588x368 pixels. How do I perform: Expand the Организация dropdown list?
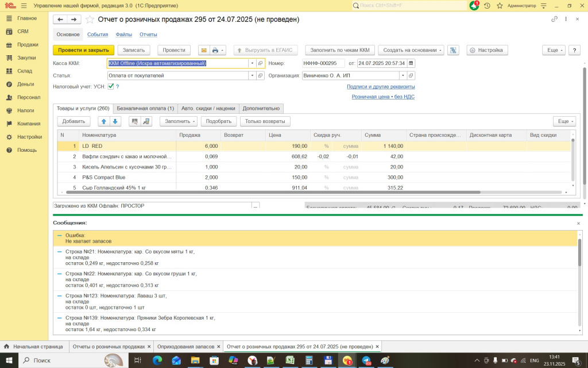coord(403,75)
